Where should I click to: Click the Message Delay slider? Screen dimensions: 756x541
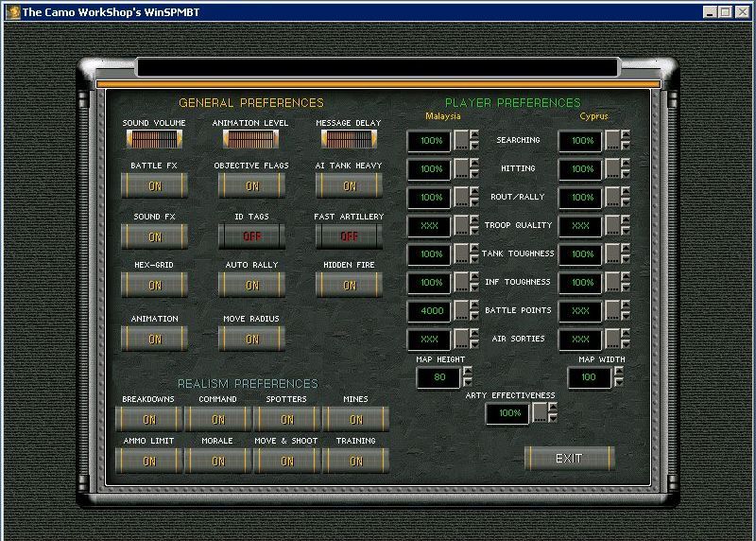(x=349, y=139)
